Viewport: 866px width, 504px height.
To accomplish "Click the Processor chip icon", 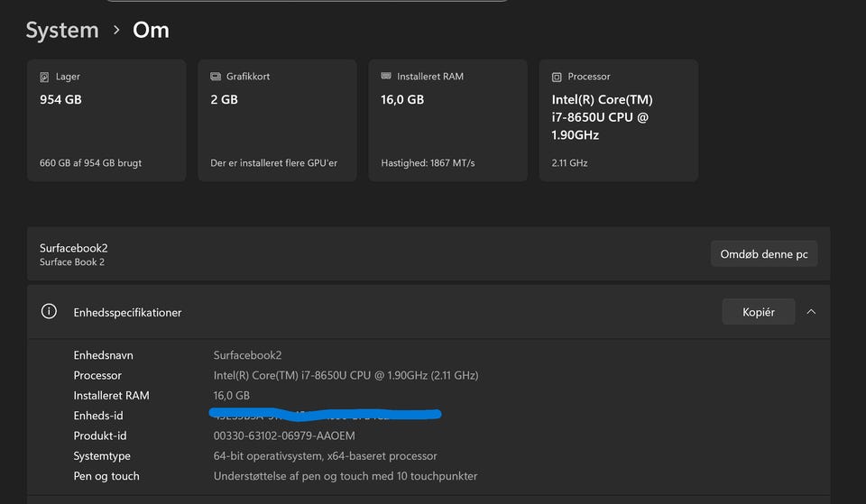I will tap(557, 77).
